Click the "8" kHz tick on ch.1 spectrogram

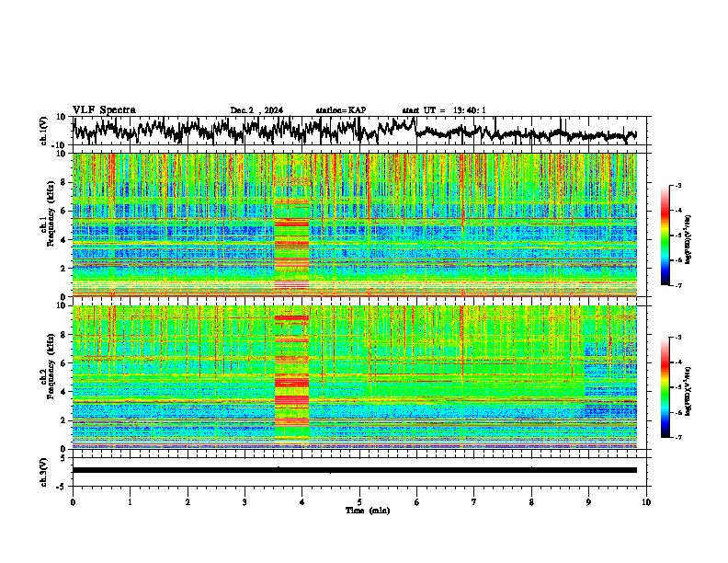(x=63, y=182)
